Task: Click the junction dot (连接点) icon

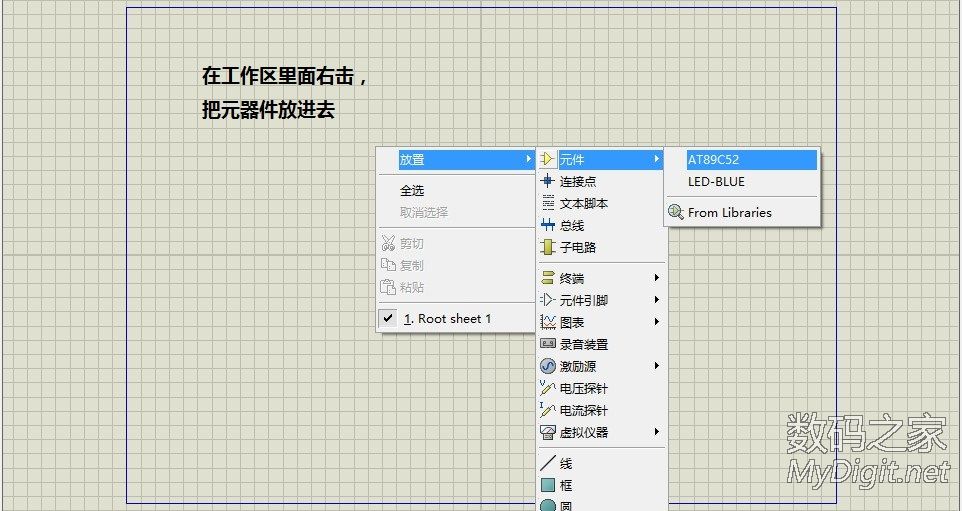Action: point(547,181)
